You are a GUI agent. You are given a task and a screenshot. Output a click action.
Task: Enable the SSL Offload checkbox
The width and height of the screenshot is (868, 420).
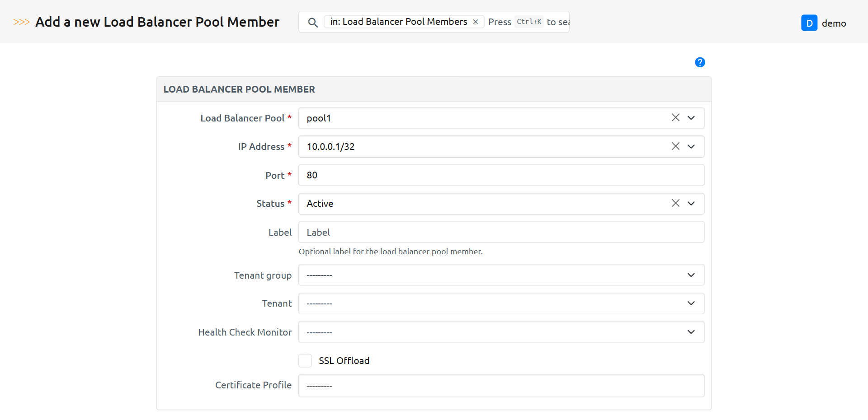[305, 361]
